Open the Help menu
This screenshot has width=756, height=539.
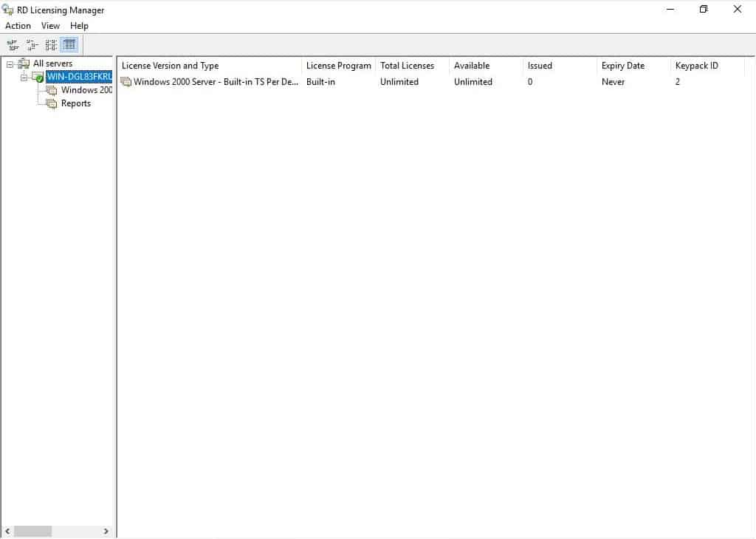pos(79,26)
